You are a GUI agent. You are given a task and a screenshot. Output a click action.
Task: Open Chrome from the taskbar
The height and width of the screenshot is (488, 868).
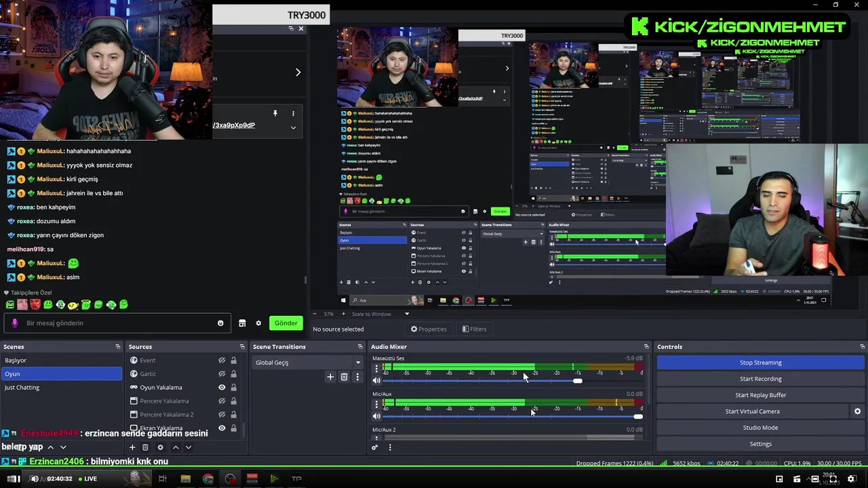(x=208, y=479)
